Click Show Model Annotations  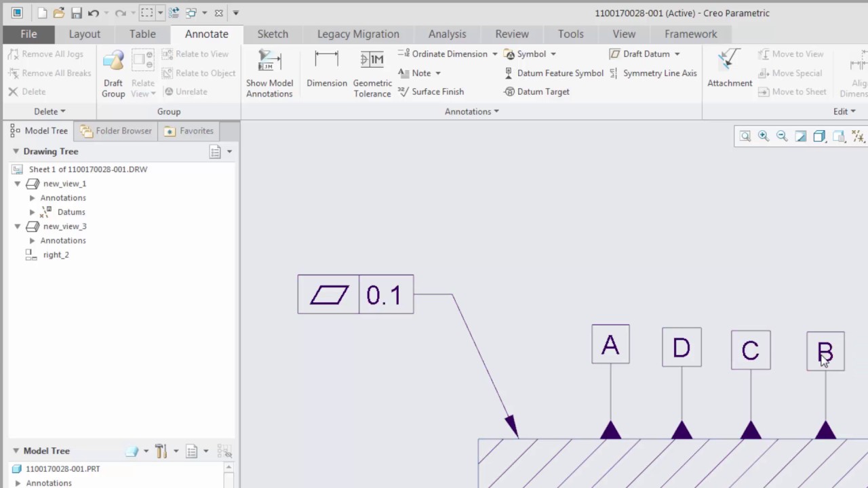269,73
